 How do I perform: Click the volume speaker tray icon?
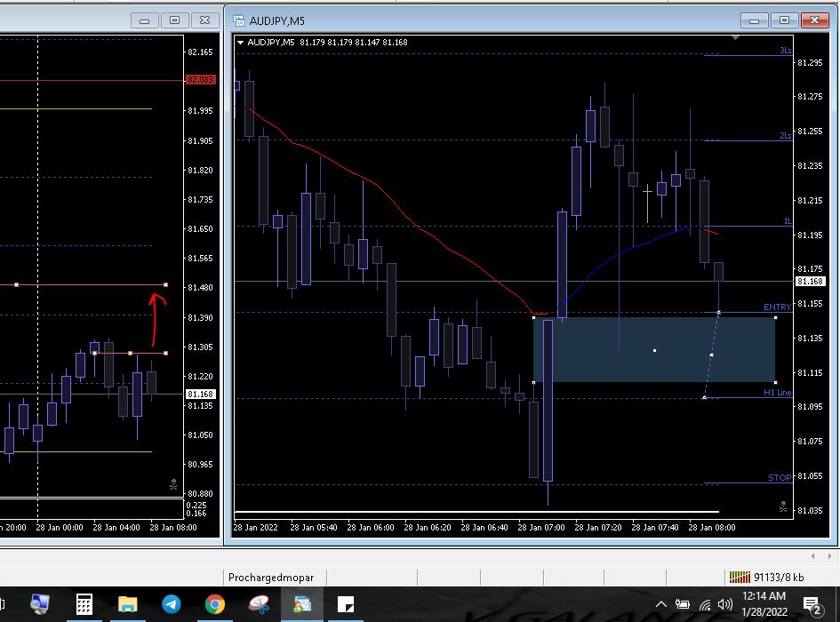pyautogui.click(x=724, y=604)
